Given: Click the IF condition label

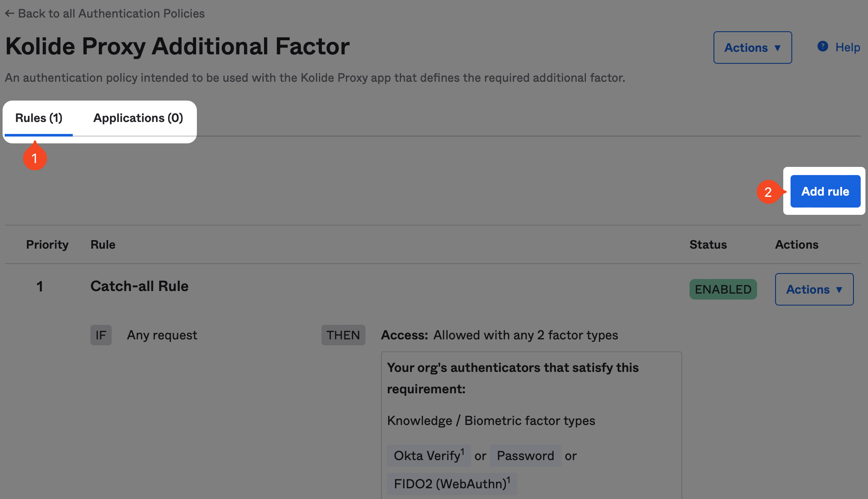Looking at the screenshot, I should click(101, 335).
